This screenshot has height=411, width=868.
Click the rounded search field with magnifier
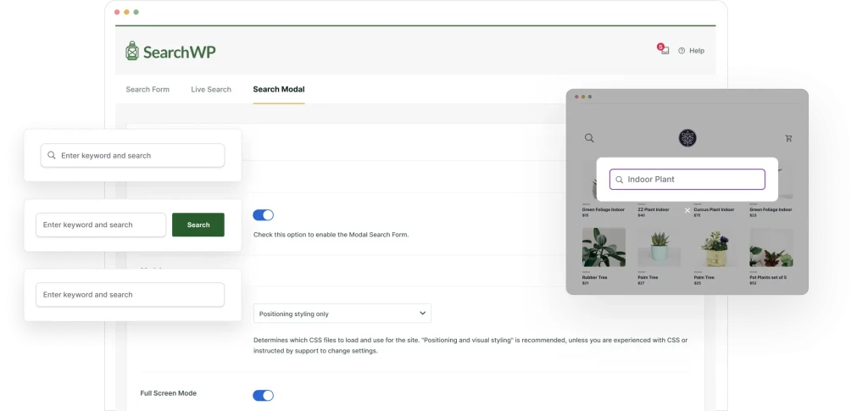[132, 155]
